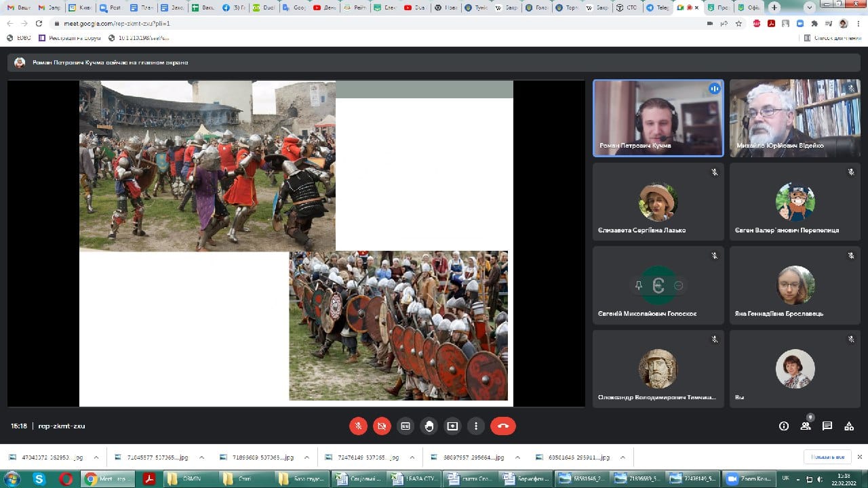This screenshot has height=488, width=868.
Task: Toggle closed captions button
Action: click(x=406, y=426)
